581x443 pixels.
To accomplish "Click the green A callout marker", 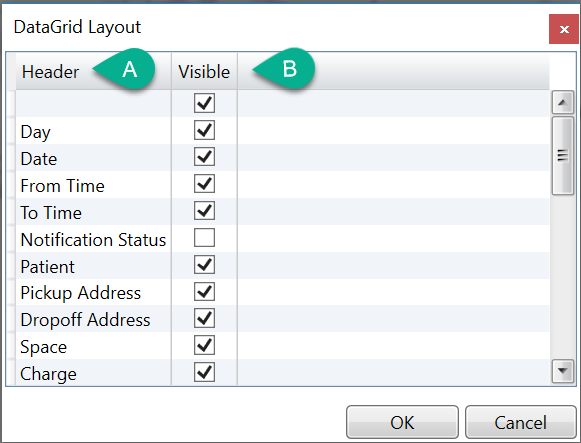I will pos(126,69).
